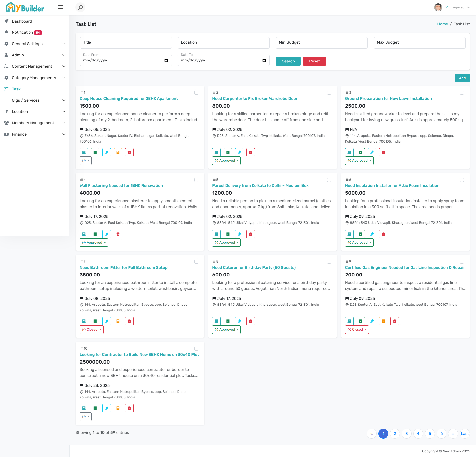Open the Date From calendar picker icon

(x=166, y=60)
